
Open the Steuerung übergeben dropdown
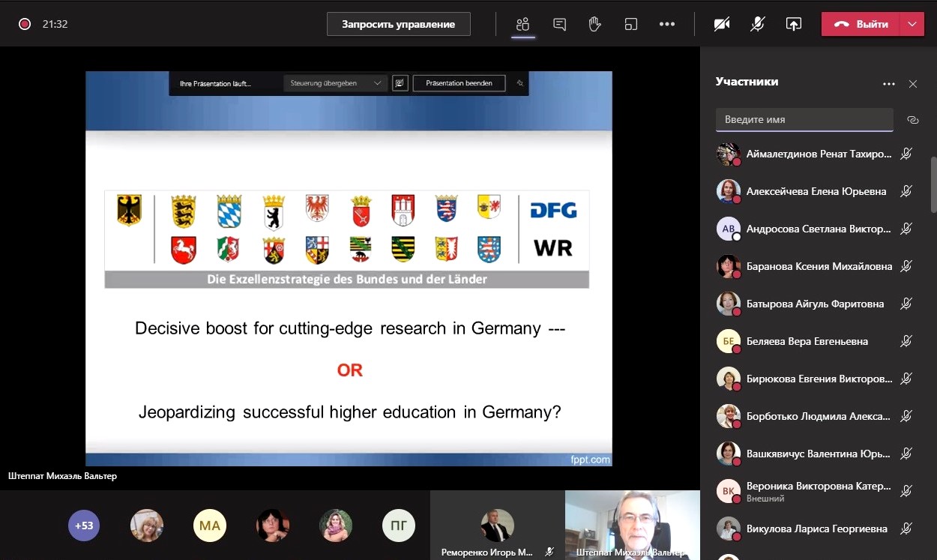[x=336, y=83]
